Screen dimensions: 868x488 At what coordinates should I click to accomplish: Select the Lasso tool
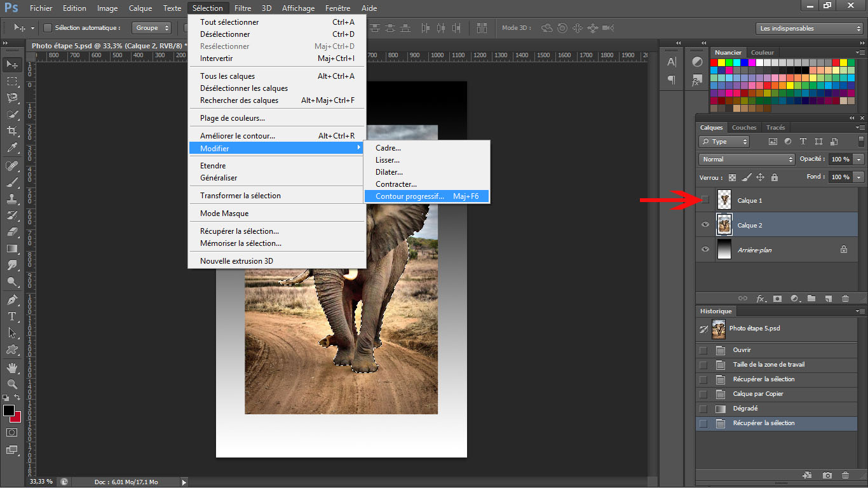click(x=12, y=98)
